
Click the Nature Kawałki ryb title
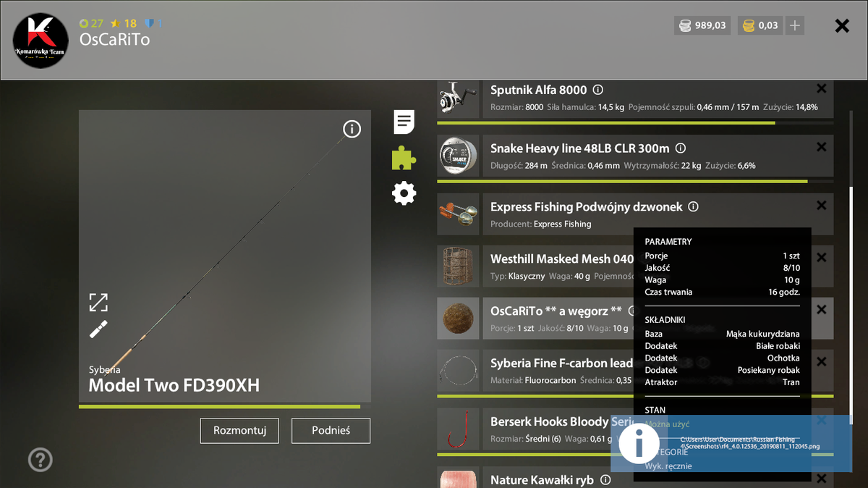pos(542,480)
